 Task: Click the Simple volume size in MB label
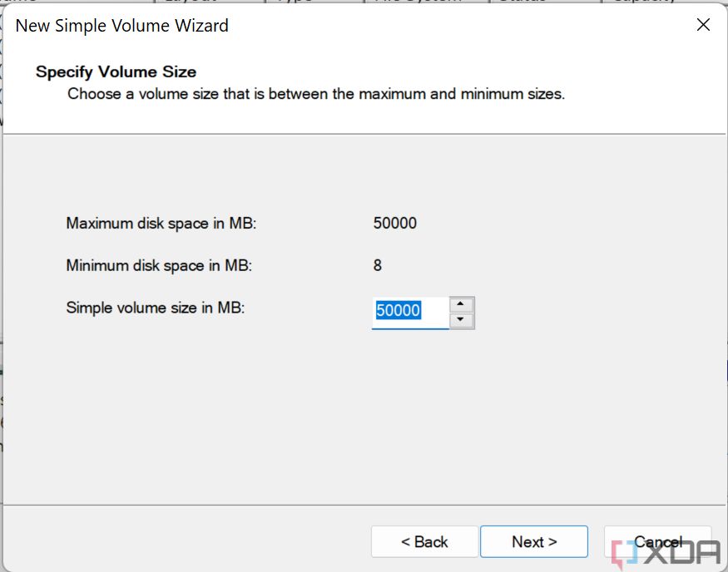point(156,308)
